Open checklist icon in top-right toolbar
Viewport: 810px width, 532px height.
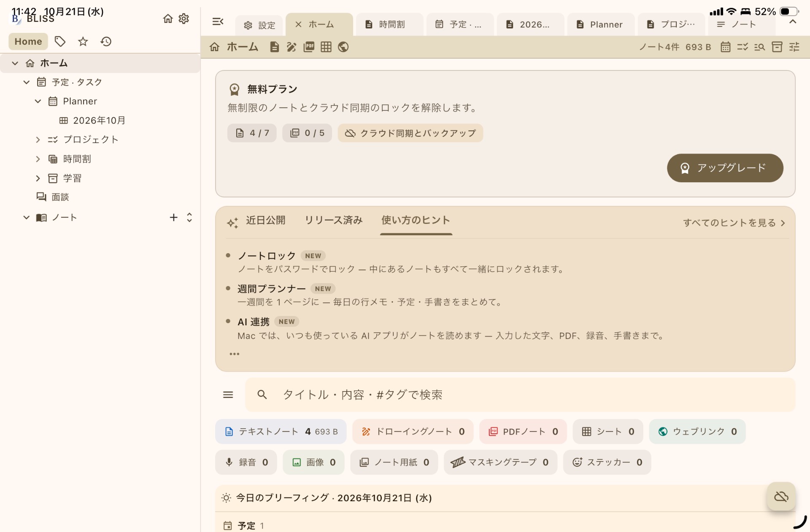(742, 47)
